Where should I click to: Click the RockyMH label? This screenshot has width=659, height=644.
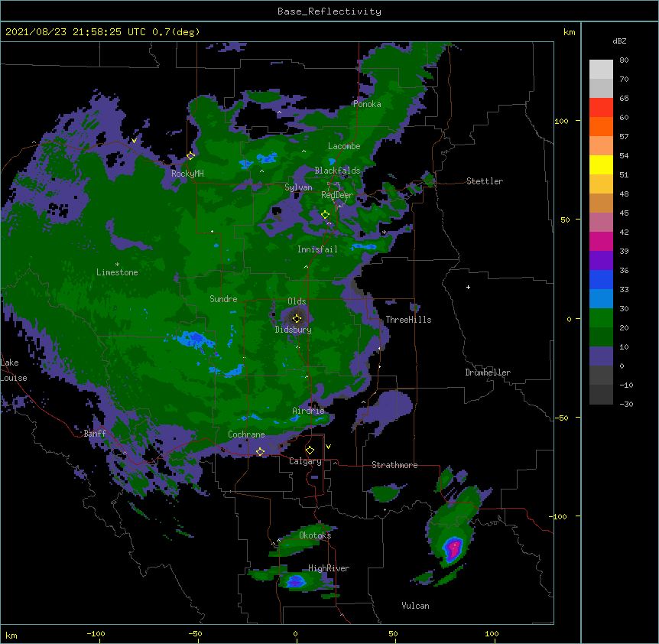pyautogui.click(x=187, y=174)
